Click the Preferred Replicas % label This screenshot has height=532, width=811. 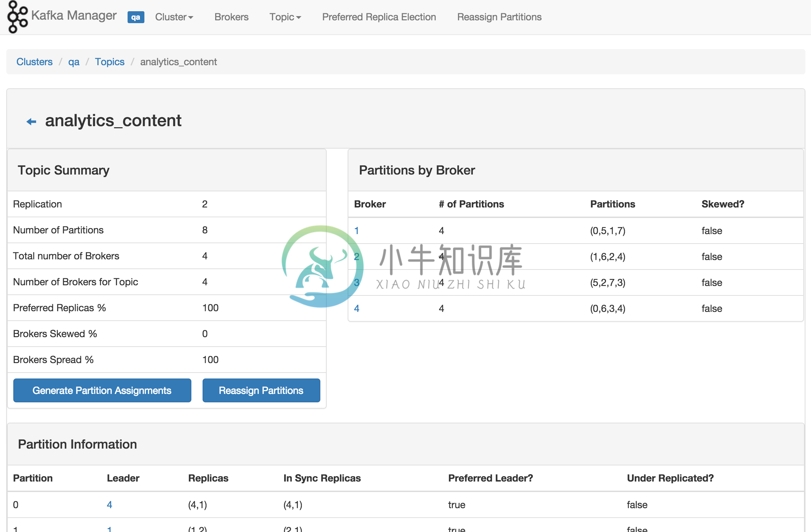click(59, 308)
